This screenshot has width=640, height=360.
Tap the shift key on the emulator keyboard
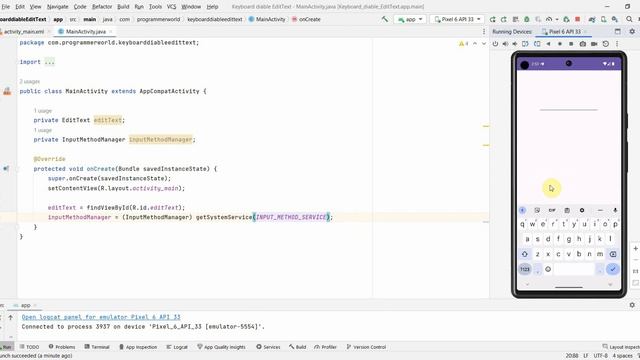(x=524, y=254)
